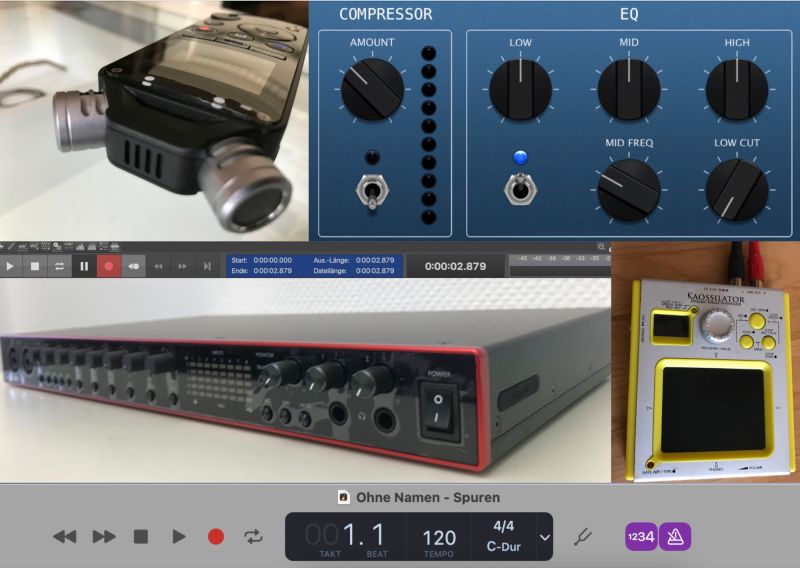This screenshot has width=800, height=568.
Task: Click the rewind button in the Spuren window transport
Action: (x=65, y=537)
